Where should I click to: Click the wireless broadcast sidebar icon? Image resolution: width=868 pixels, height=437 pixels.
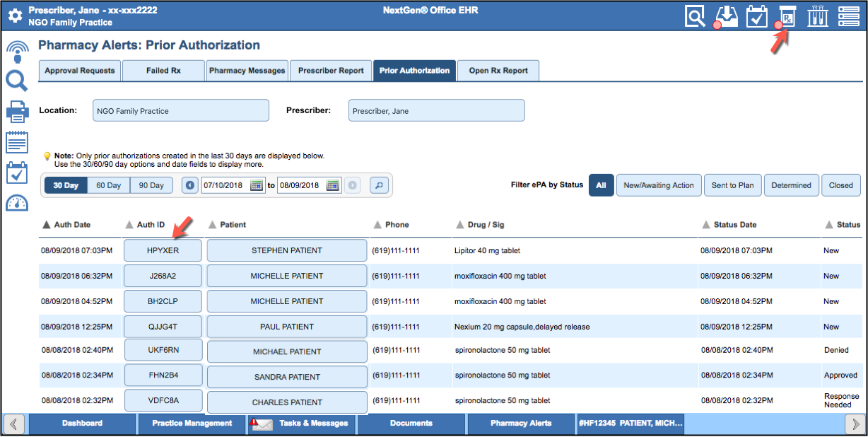click(17, 52)
